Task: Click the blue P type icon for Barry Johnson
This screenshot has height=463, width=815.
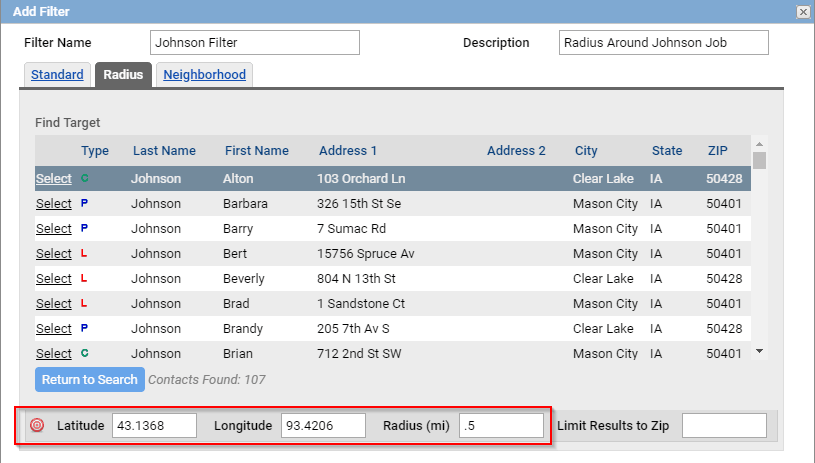Action: pos(84,228)
